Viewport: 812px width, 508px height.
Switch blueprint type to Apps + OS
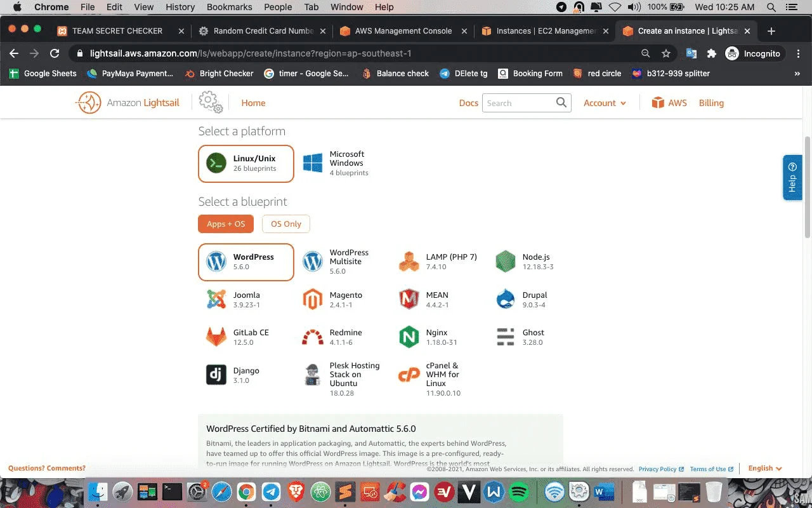tap(226, 224)
